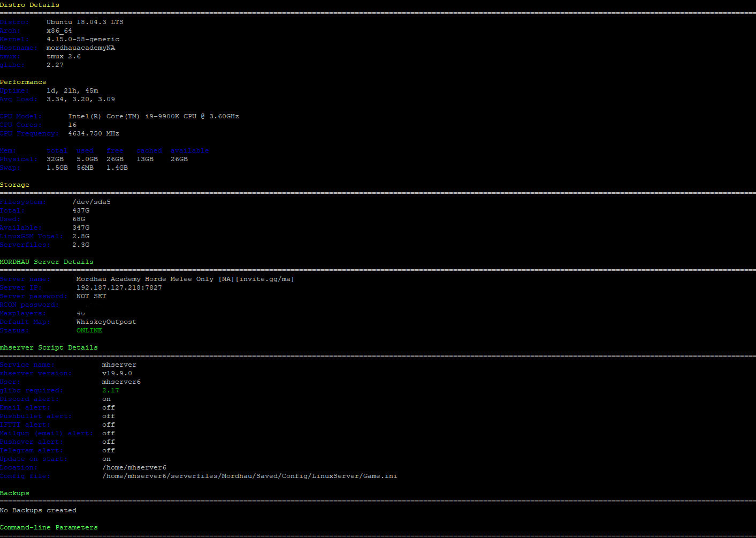Click the Email alert "off" value
The image size is (756, 538).
pyautogui.click(x=109, y=407)
